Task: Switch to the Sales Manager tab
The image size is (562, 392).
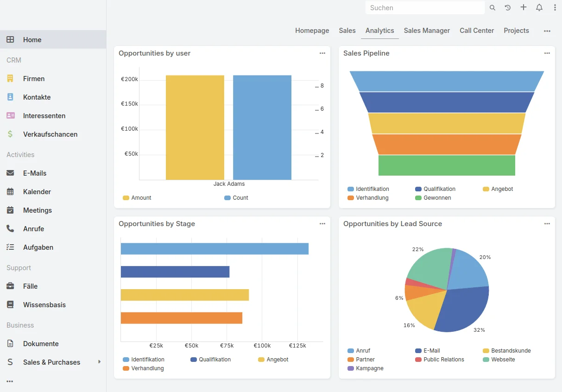Action: pyautogui.click(x=427, y=31)
